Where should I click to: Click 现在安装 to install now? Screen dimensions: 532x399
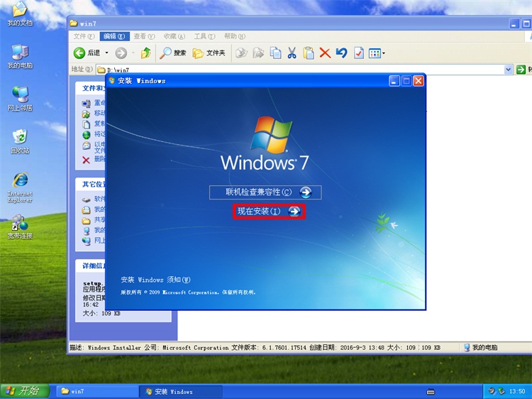coord(269,212)
